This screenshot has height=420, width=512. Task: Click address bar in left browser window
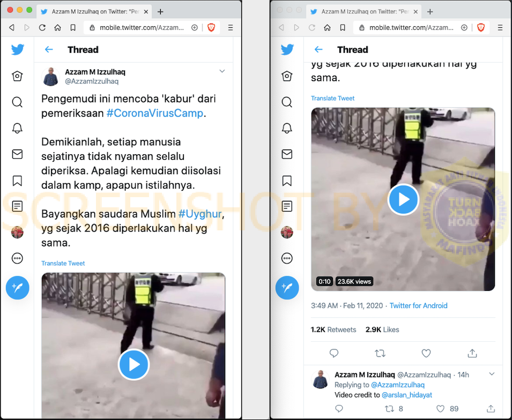(x=142, y=28)
